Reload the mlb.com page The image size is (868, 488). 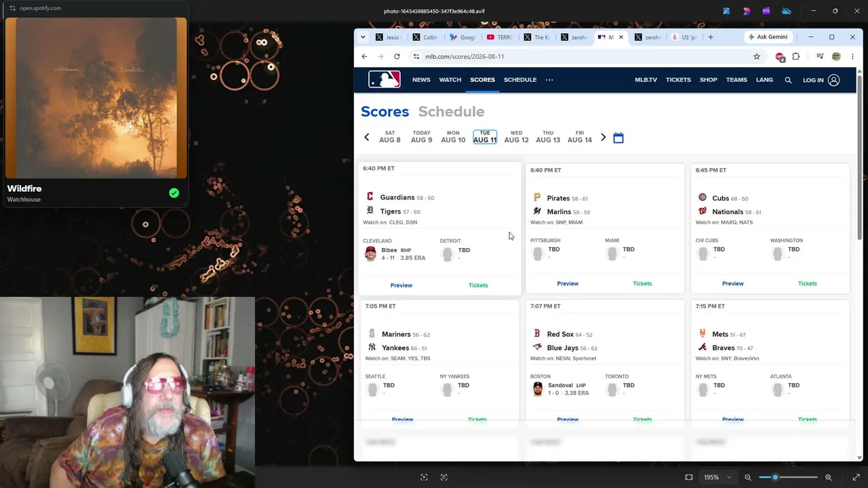click(x=397, y=56)
